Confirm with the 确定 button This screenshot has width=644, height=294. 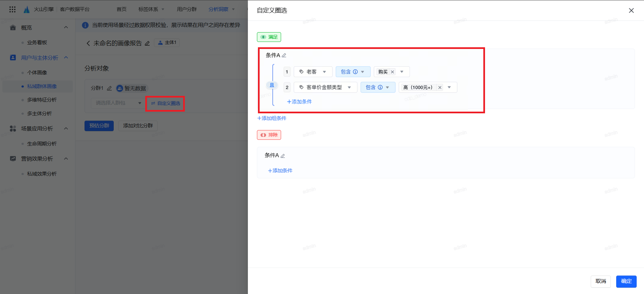coord(626,281)
